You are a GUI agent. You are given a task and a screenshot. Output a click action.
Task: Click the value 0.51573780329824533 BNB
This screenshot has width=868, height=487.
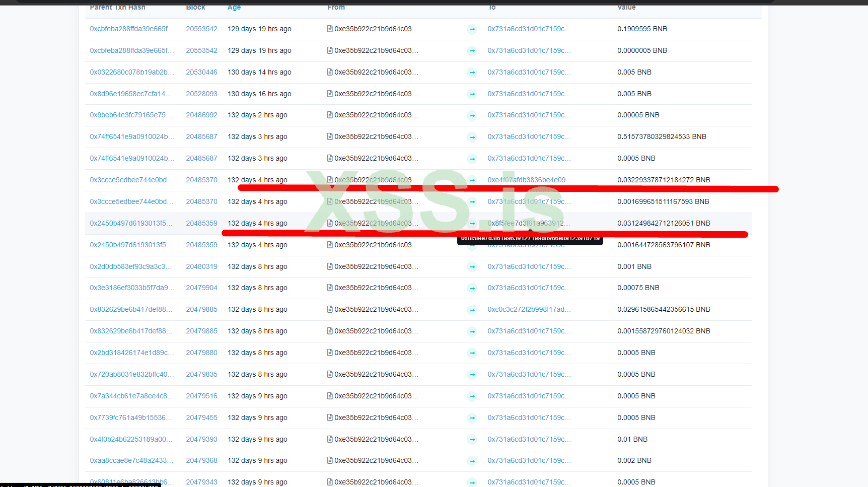click(x=662, y=136)
